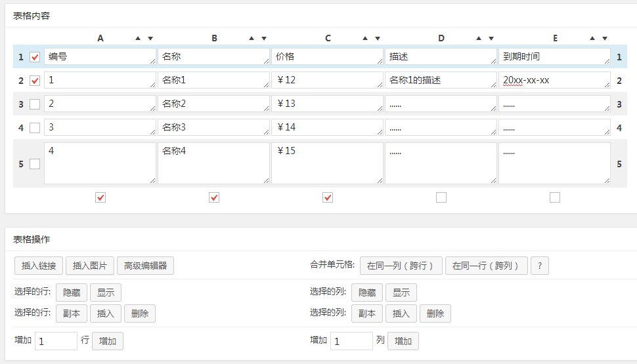
Task: Sort column E descending with down arrow
Action: click(x=605, y=39)
